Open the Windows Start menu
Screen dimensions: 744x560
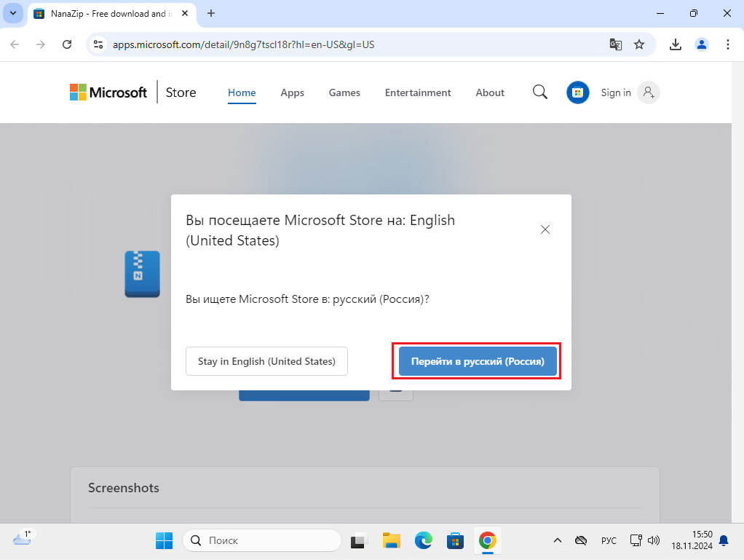coord(165,540)
